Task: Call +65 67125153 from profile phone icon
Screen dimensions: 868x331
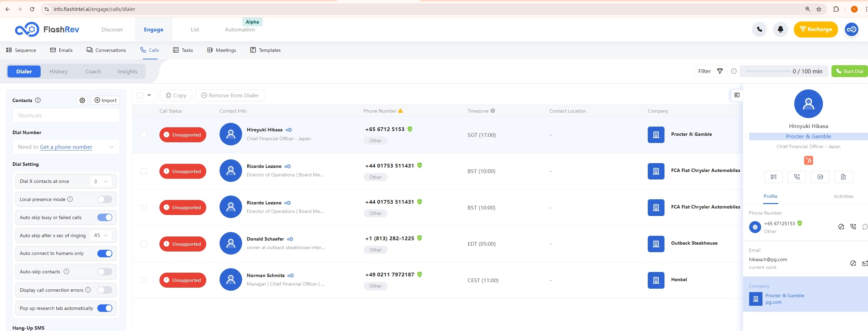Action: coord(853,227)
